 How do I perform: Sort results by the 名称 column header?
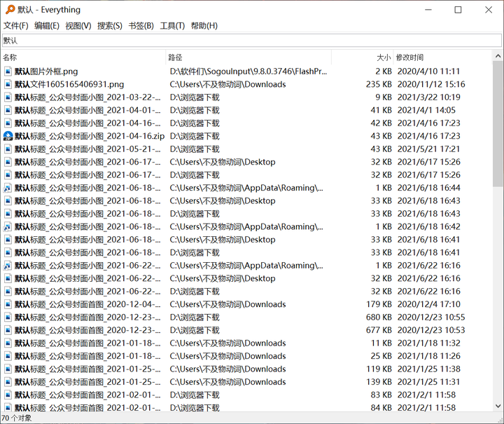pyautogui.click(x=83, y=57)
